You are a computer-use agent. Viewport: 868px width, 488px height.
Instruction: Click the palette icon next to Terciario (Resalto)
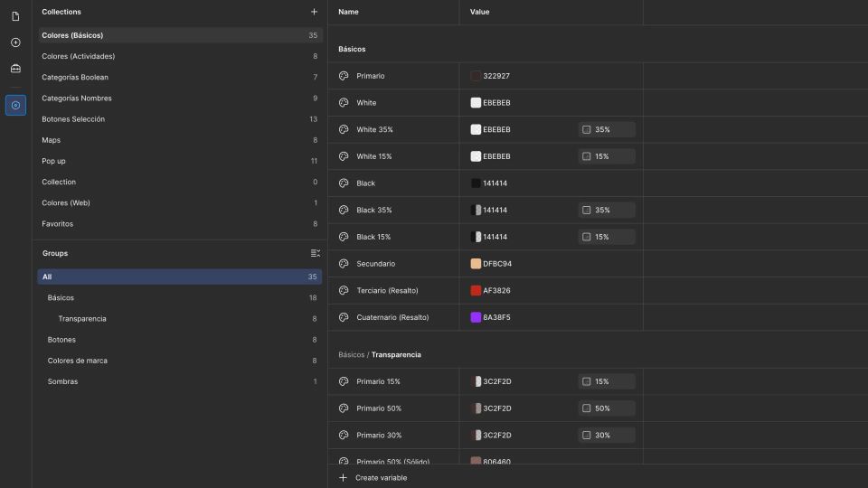pos(344,290)
